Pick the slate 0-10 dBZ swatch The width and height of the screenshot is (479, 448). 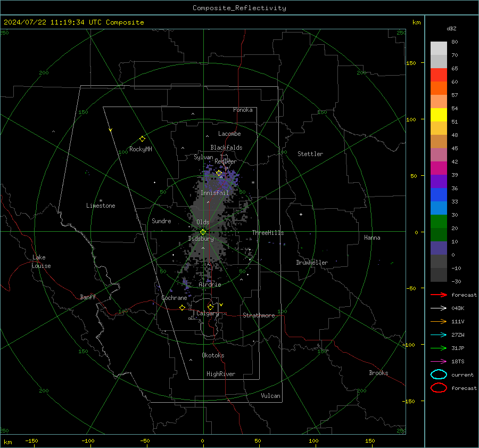tap(439, 248)
